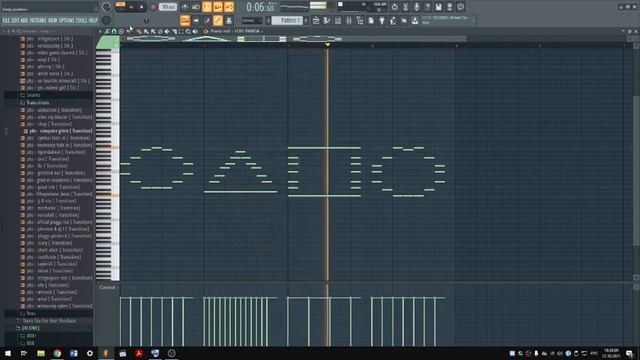Open the OPTIONS menu
Screen dimensions: 640x360
coord(67,20)
